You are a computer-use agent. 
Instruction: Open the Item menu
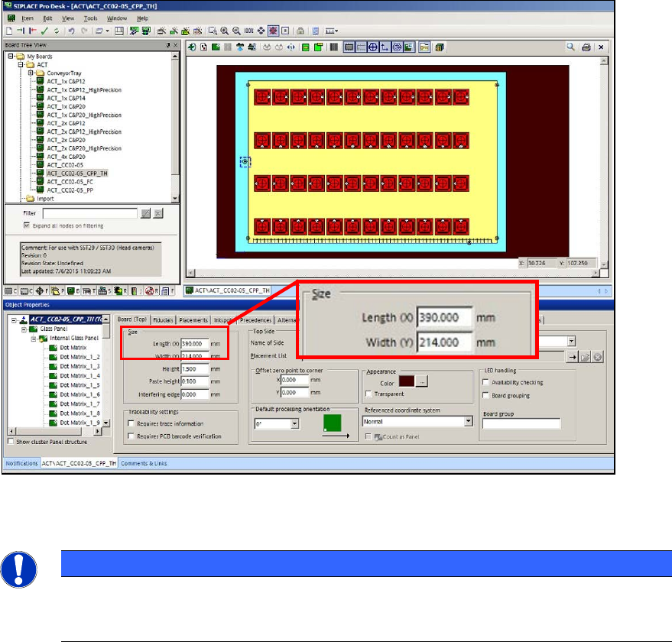tap(28, 18)
